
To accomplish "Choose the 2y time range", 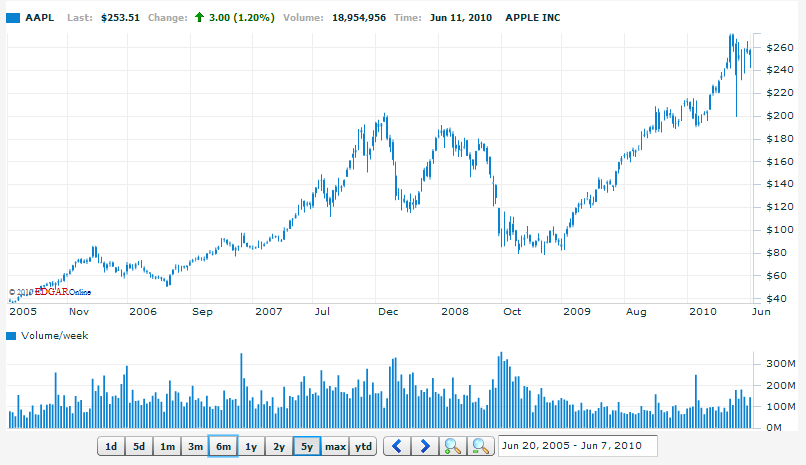I will (279, 446).
